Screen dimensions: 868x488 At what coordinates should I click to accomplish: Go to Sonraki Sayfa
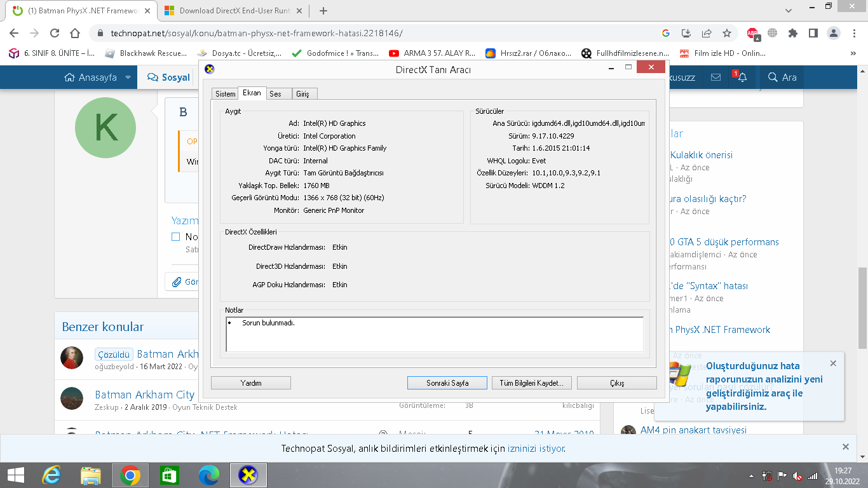pos(447,383)
